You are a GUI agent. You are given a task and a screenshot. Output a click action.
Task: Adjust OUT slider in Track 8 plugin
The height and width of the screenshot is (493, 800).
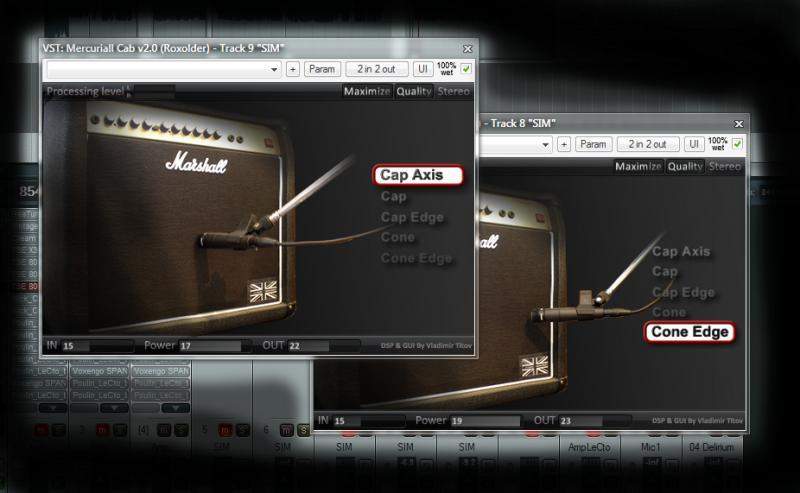[595, 421]
